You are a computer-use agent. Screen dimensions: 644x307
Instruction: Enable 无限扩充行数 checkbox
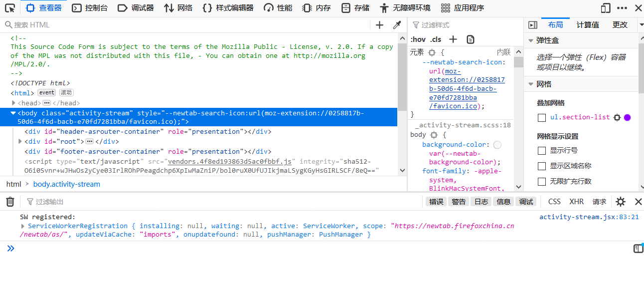(x=542, y=182)
